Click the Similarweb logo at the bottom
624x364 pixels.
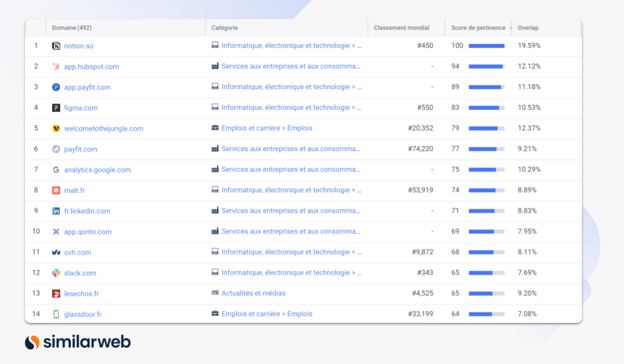point(77,342)
